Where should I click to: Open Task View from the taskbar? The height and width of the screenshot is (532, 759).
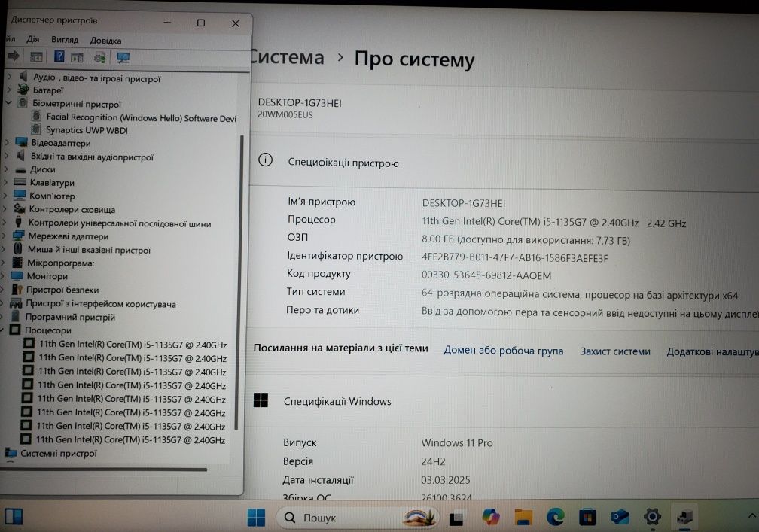pos(456,518)
